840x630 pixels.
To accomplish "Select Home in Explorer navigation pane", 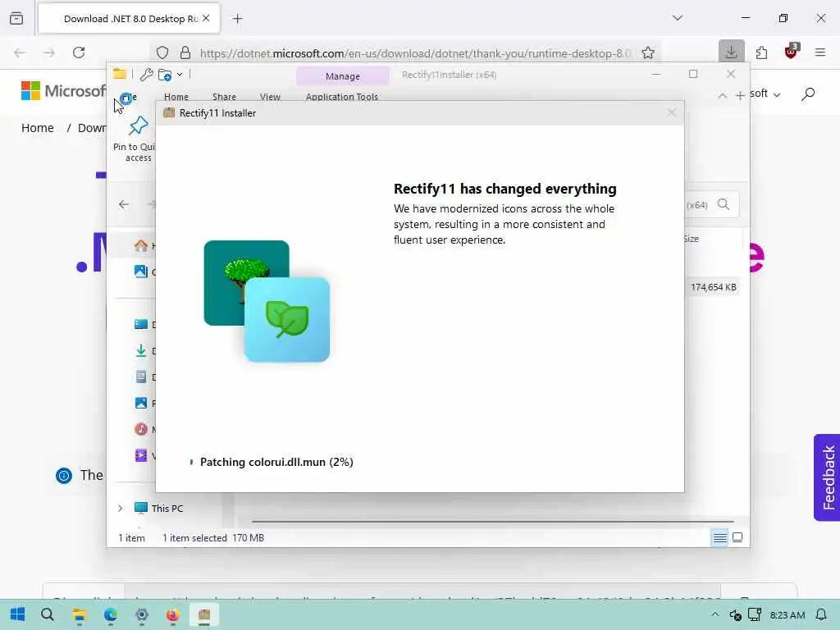I will point(141,245).
